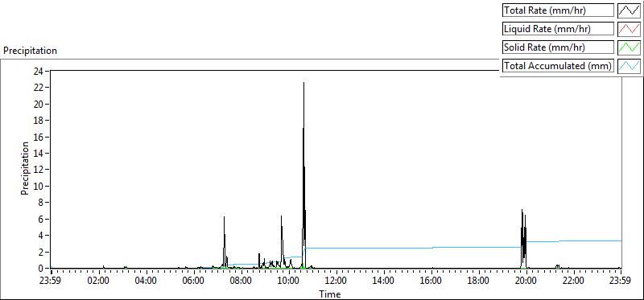Click the 23:59 end label on time axis
Image resolution: width=644 pixels, height=300 pixels.
621,282
